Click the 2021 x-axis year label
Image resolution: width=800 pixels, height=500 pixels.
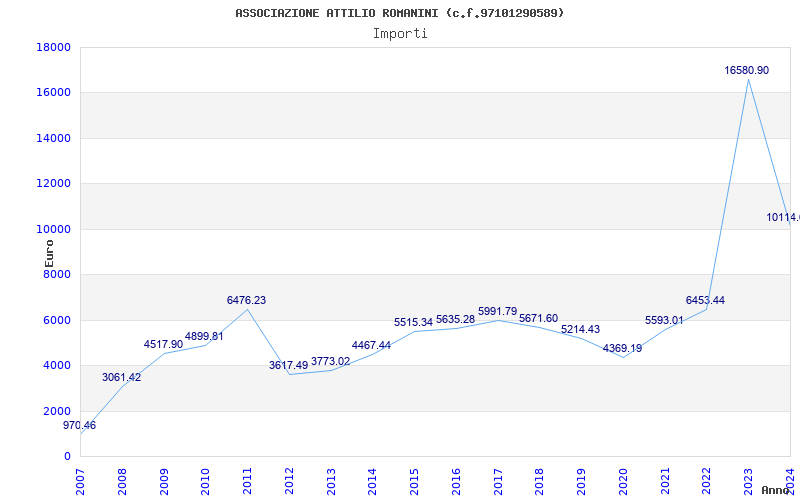click(665, 482)
